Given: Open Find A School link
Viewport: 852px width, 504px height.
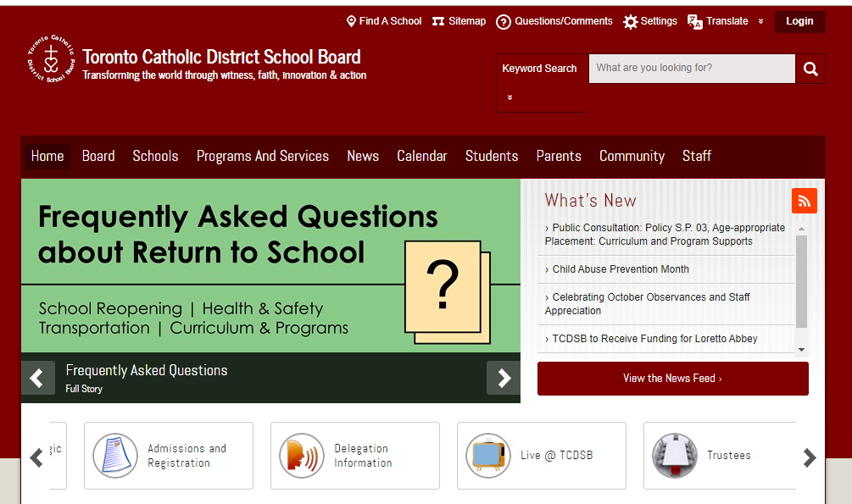Looking at the screenshot, I should (x=390, y=21).
